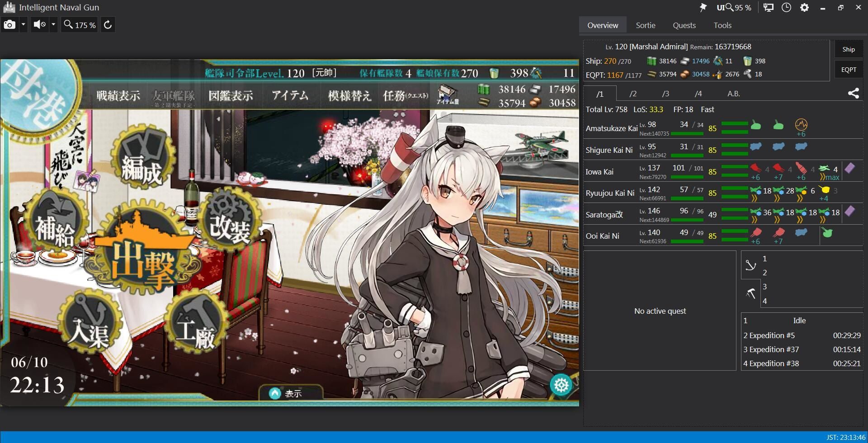The image size is (868, 443).
Task: Click the construction dock hammer icon
Action: pos(750,294)
